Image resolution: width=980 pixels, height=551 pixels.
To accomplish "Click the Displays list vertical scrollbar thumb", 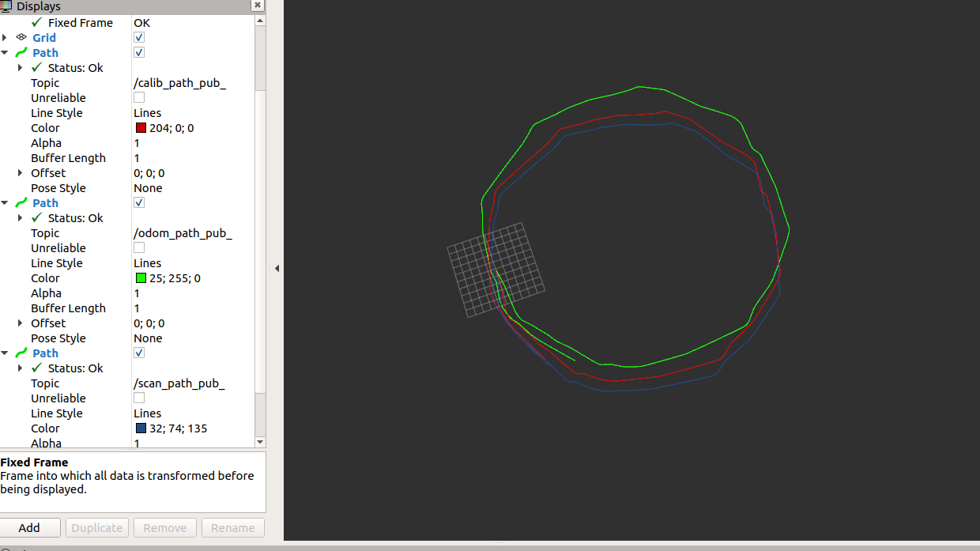I will point(260,241).
